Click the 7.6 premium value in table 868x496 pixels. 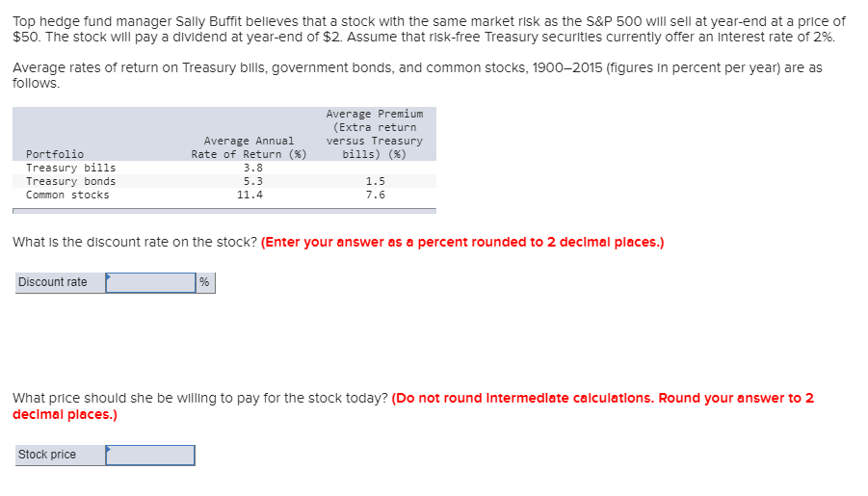coord(375,195)
